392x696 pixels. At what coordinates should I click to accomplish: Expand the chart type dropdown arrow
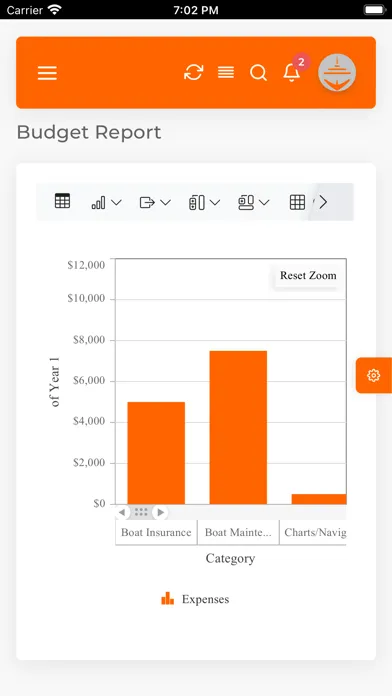click(116, 202)
